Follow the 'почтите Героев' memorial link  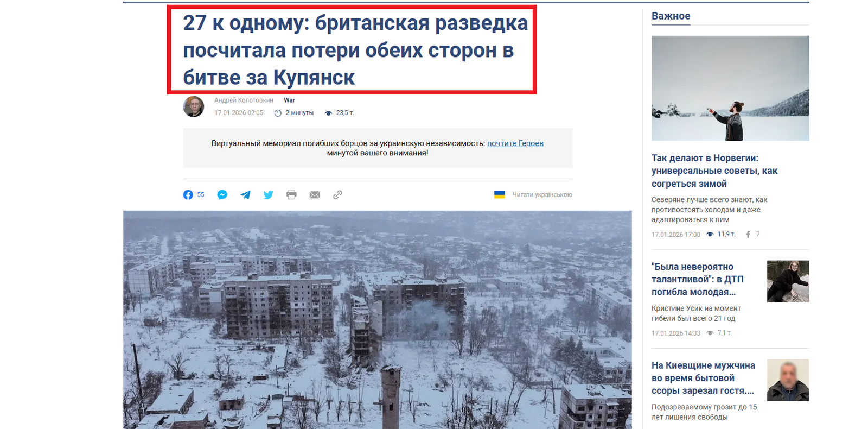515,143
